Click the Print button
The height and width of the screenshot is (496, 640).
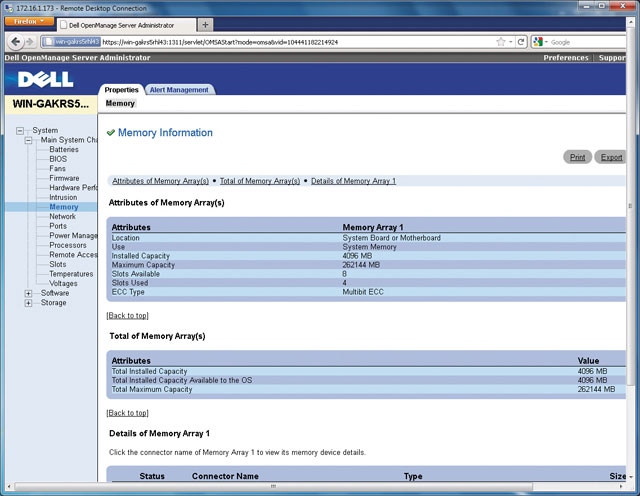(x=578, y=157)
